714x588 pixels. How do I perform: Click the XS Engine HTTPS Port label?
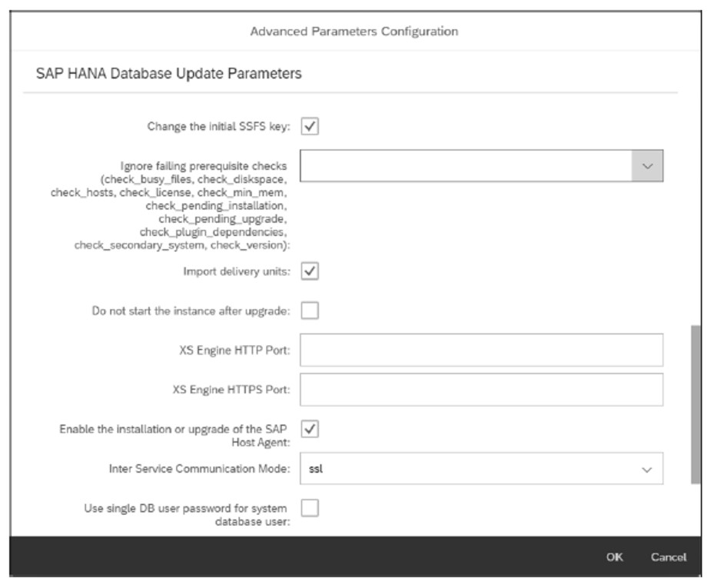tap(231, 390)
